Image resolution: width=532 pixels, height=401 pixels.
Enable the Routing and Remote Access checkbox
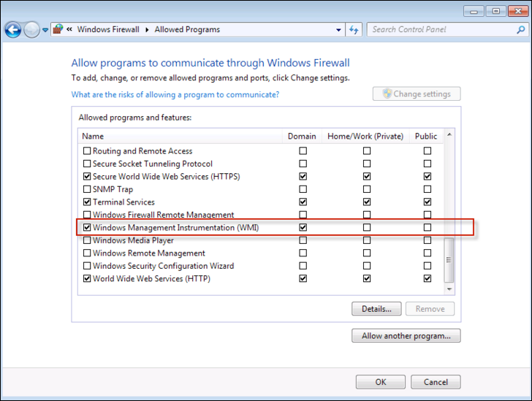pyautogui.click(x=87, y=151)
